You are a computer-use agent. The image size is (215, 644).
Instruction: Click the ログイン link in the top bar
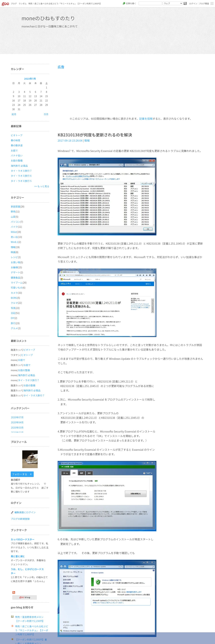[x=193, y=4]
